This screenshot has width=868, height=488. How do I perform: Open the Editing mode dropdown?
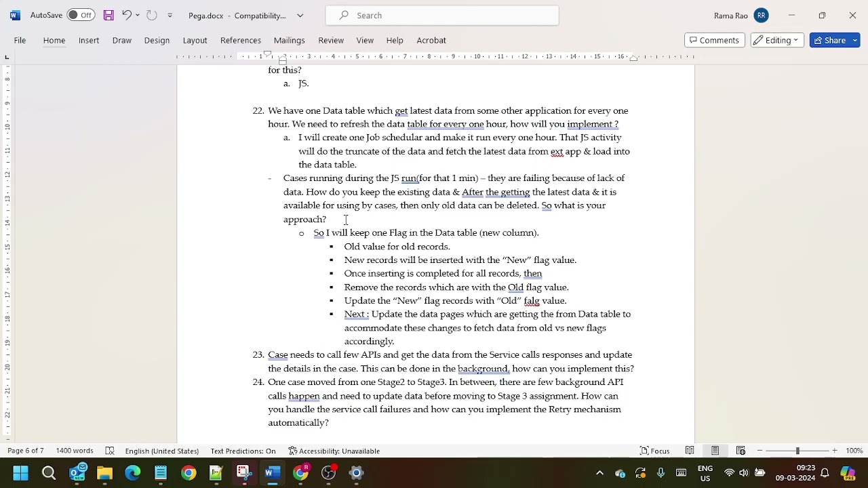777,40
